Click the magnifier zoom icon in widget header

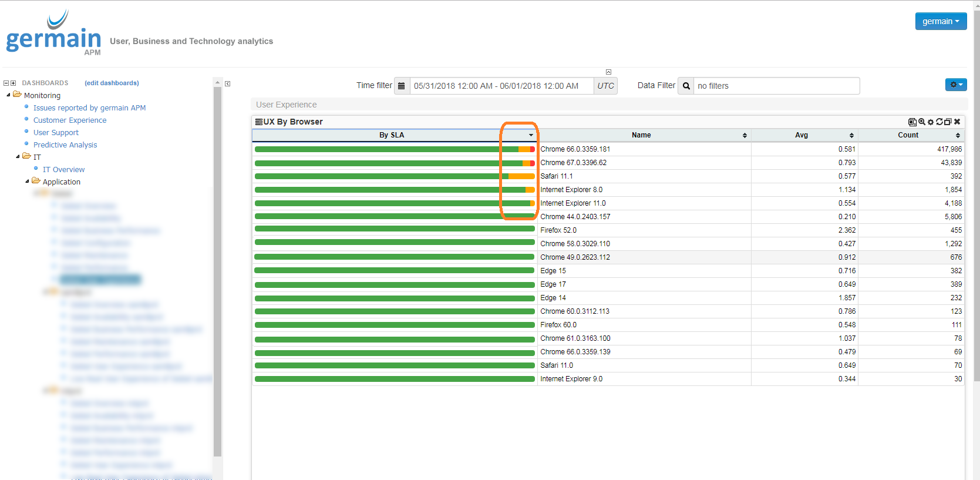pos(922,122)
